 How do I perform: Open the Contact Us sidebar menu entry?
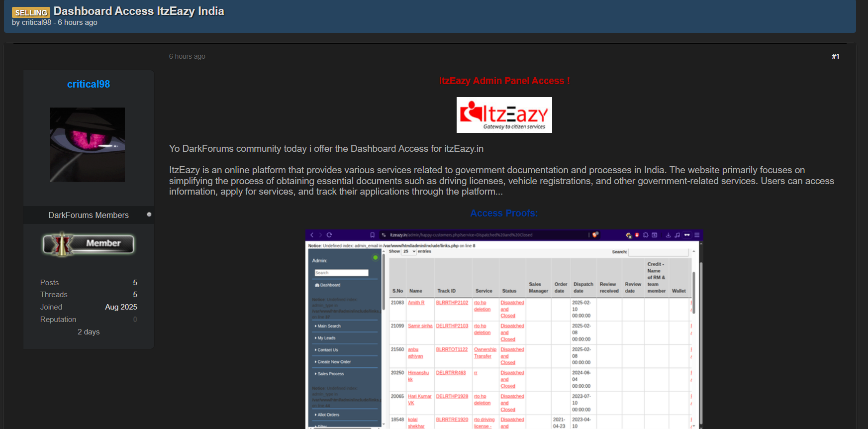tap(327, 350)
